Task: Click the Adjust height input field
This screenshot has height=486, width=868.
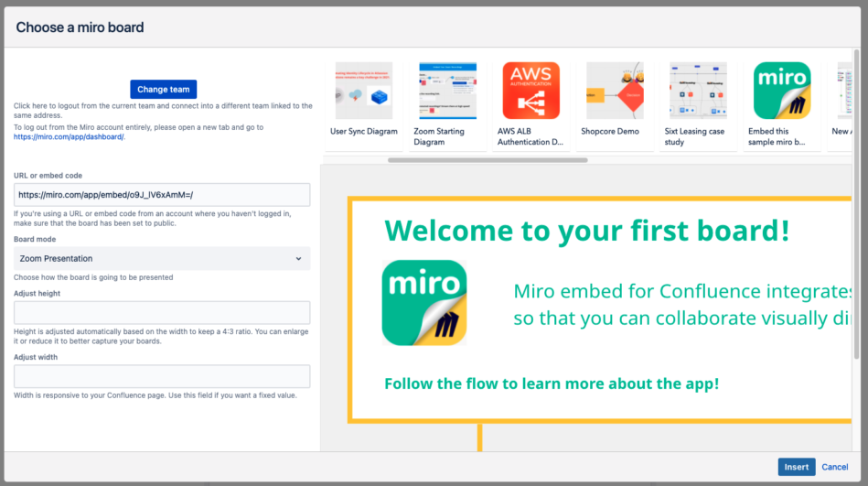Action: (162, 312)
